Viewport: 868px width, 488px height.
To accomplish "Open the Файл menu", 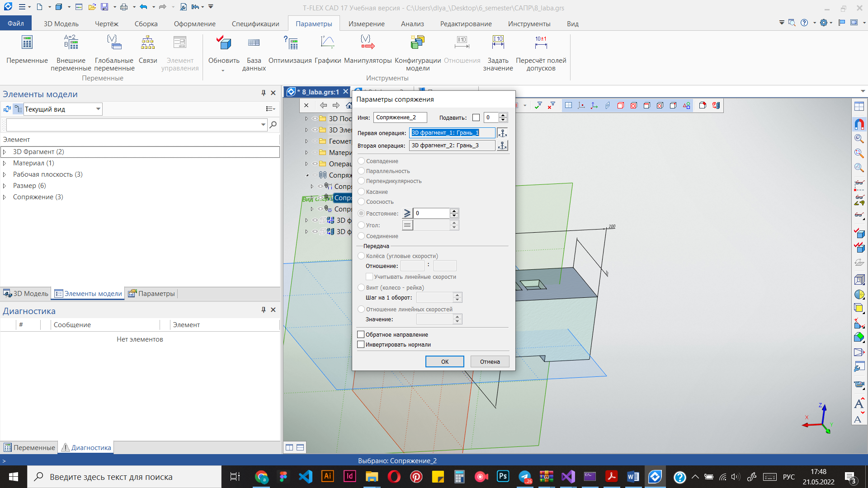I will tap(16, 23).
